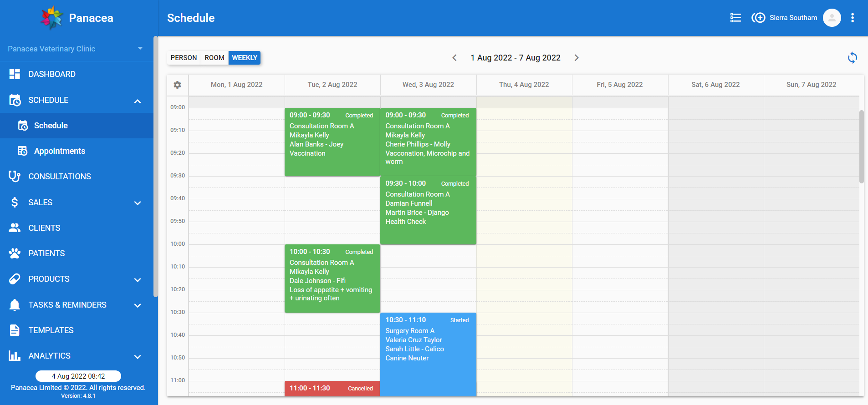Screen dimensions: 868x405
Task: Open the schedule settings gear icon
Action: click(178, 85)
